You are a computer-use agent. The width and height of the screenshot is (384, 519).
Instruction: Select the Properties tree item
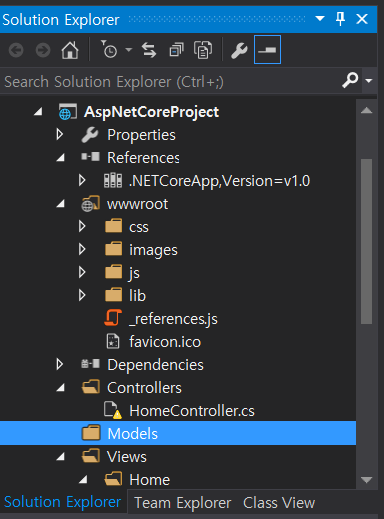pyautogui.click(x=141, y=135)
